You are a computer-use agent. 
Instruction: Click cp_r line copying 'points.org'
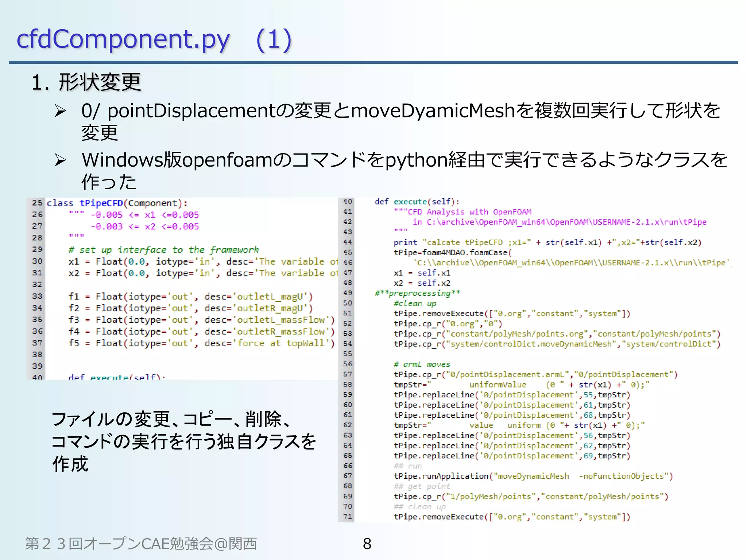click(x=557, y=334)
